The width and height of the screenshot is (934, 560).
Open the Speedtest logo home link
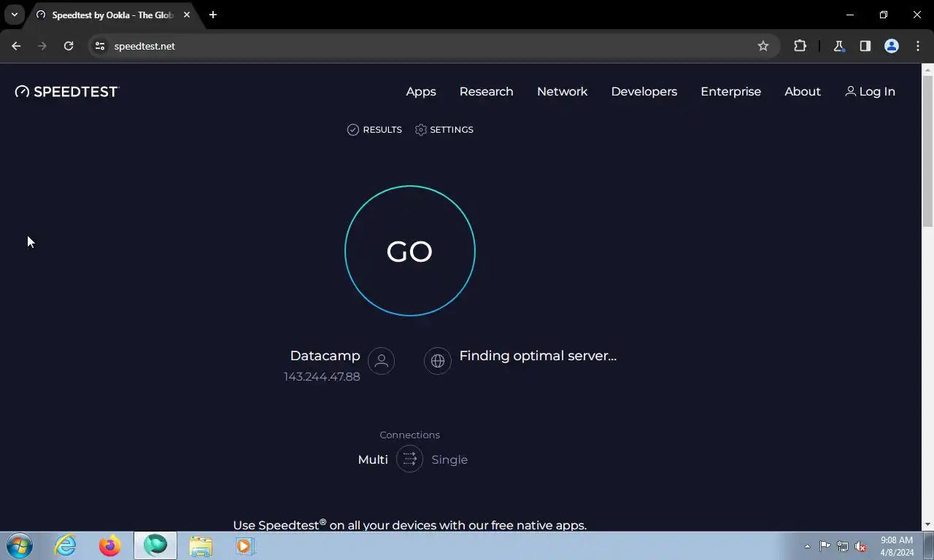point(66,91)
